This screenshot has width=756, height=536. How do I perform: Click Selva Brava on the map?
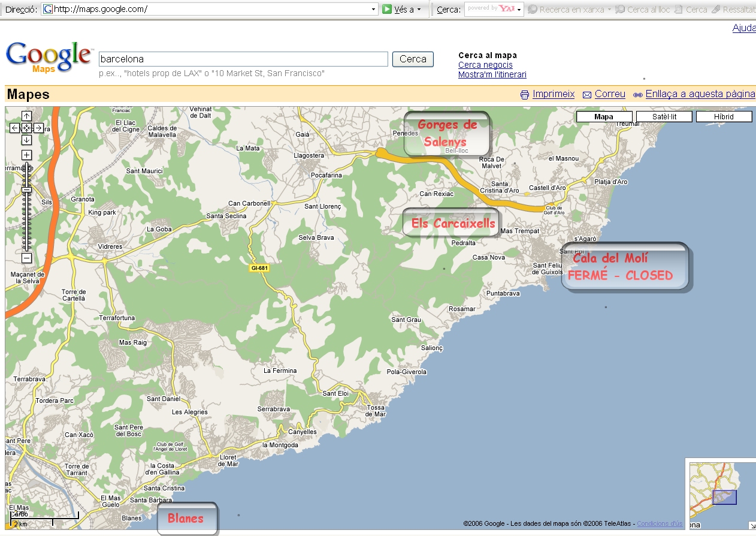coord(316,237)
